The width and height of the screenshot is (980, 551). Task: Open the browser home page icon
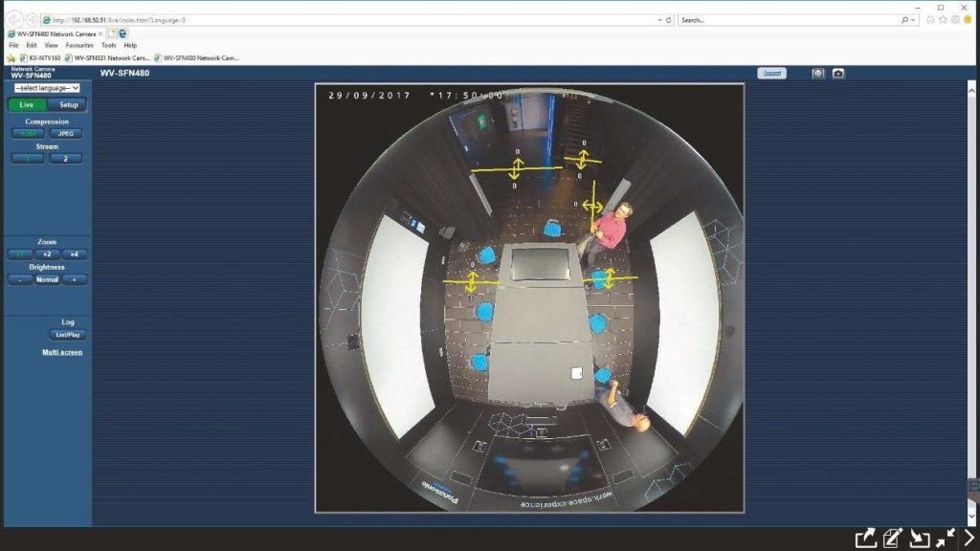tap(930, 19)
